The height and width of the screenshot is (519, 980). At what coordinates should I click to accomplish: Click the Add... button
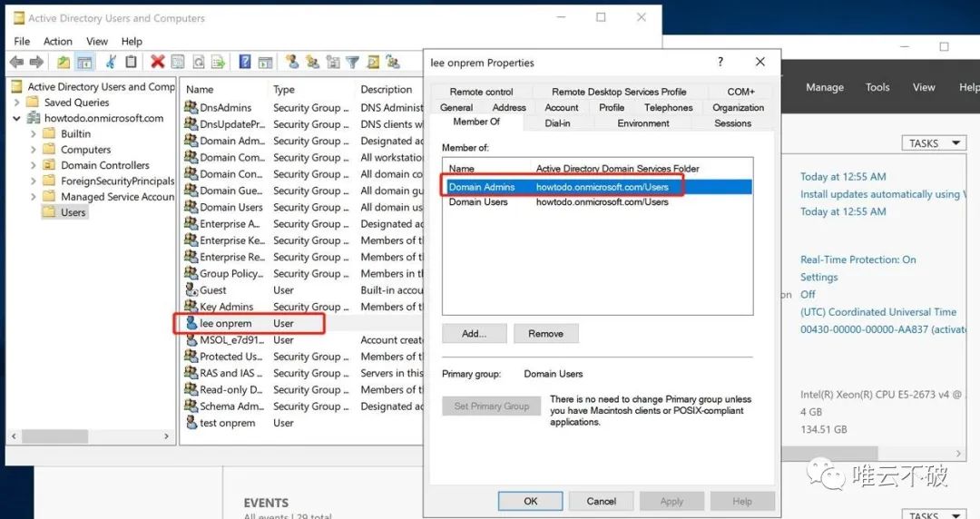click(475, 333)
